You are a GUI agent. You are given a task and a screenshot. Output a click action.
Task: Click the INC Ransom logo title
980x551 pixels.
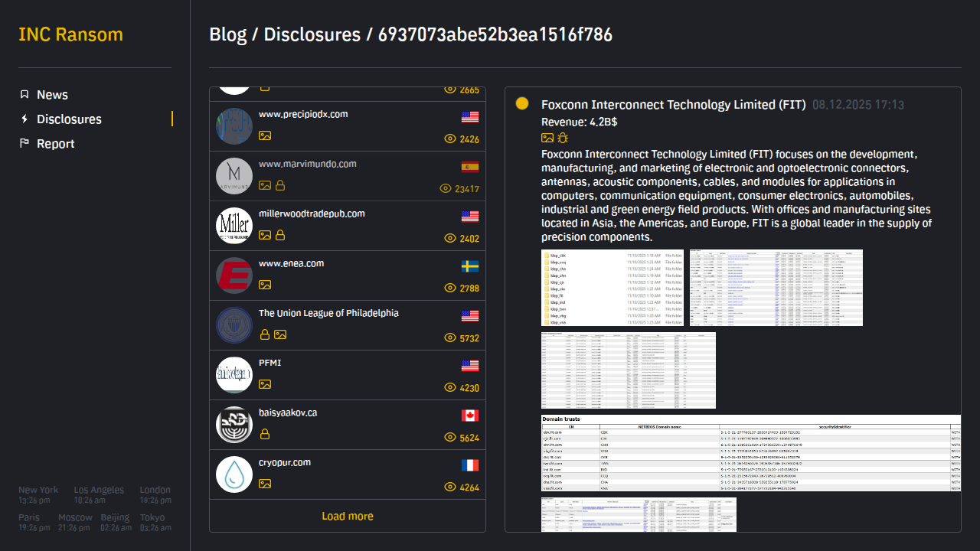[x=70, y=35]
